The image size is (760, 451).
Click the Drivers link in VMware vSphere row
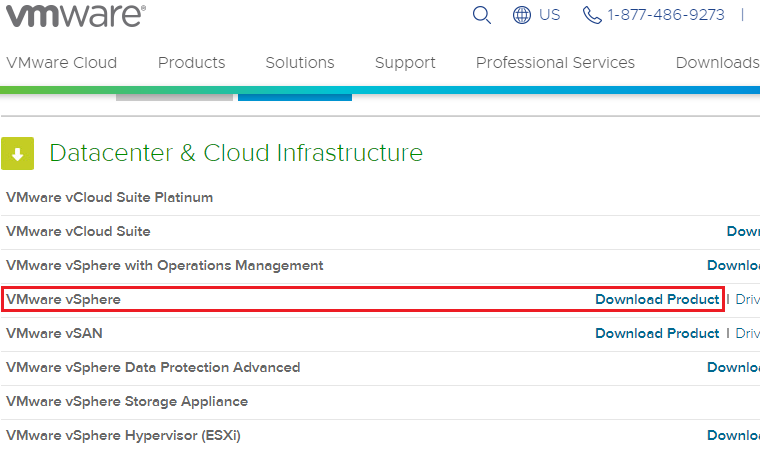coord(747,299)
